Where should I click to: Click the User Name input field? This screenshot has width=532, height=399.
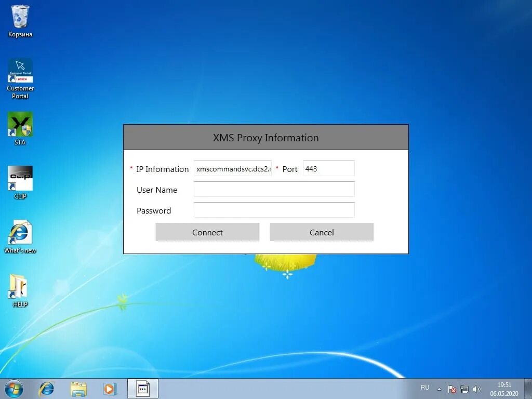(274, 189)
